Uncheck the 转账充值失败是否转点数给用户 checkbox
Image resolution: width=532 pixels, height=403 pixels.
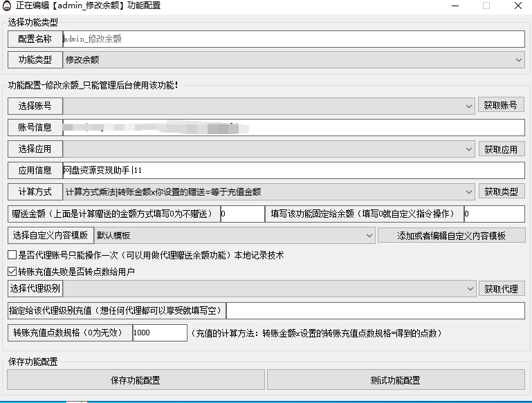pos(12,272)
